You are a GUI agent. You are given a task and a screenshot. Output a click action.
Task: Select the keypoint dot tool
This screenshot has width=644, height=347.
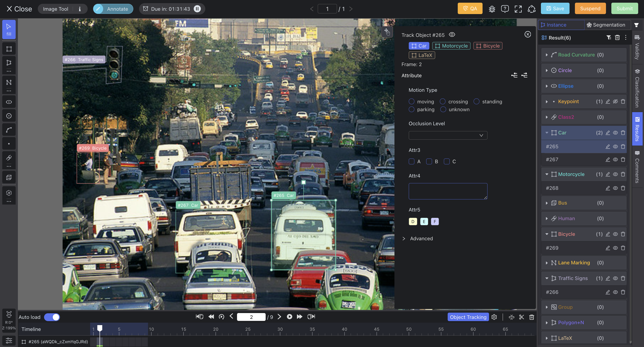point(9,144)
